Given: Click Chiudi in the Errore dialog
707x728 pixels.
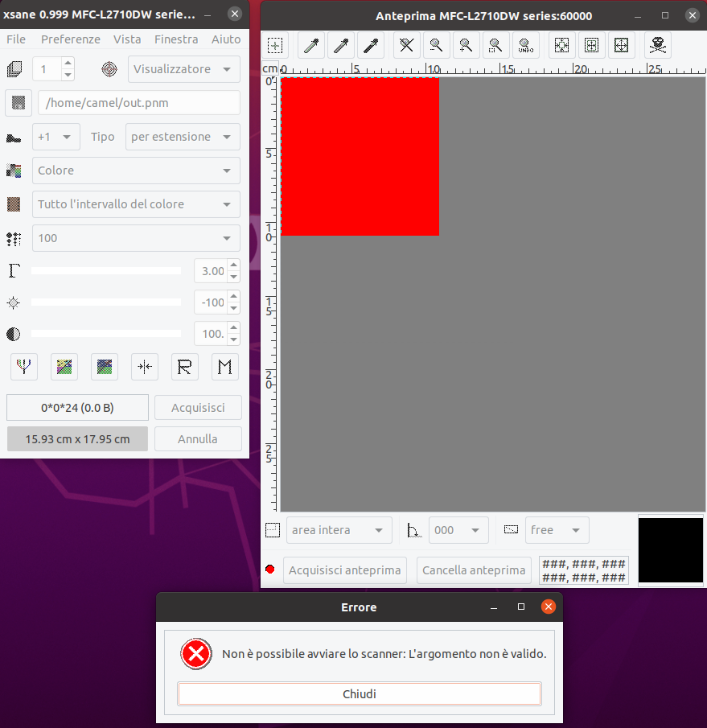Looking at the screenshot, I should pyautogui.click(x=360, y=694).
